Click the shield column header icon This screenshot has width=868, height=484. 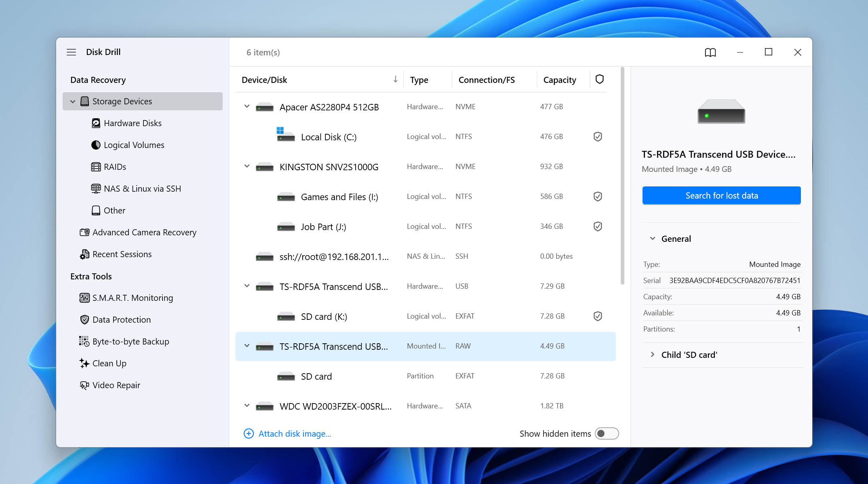(600, 79)
